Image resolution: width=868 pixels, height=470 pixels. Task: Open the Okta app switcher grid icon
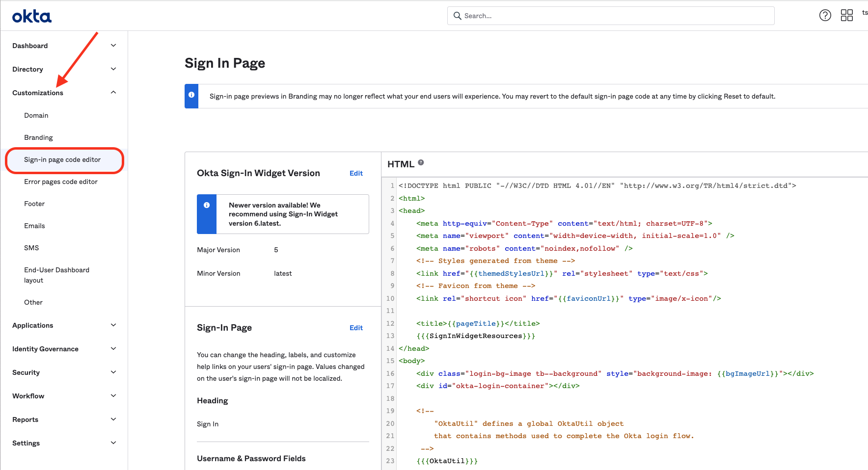click(x=846, y=15)
